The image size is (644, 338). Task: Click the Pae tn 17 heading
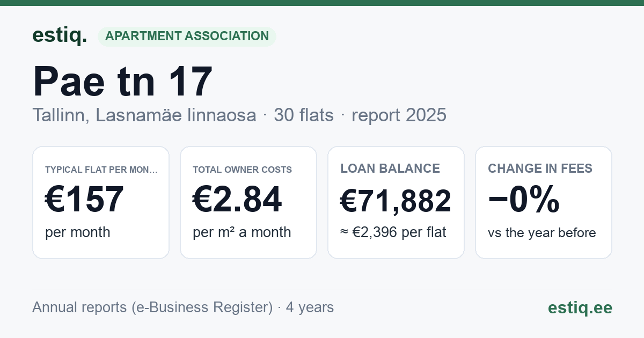click(x=123, y=81)
